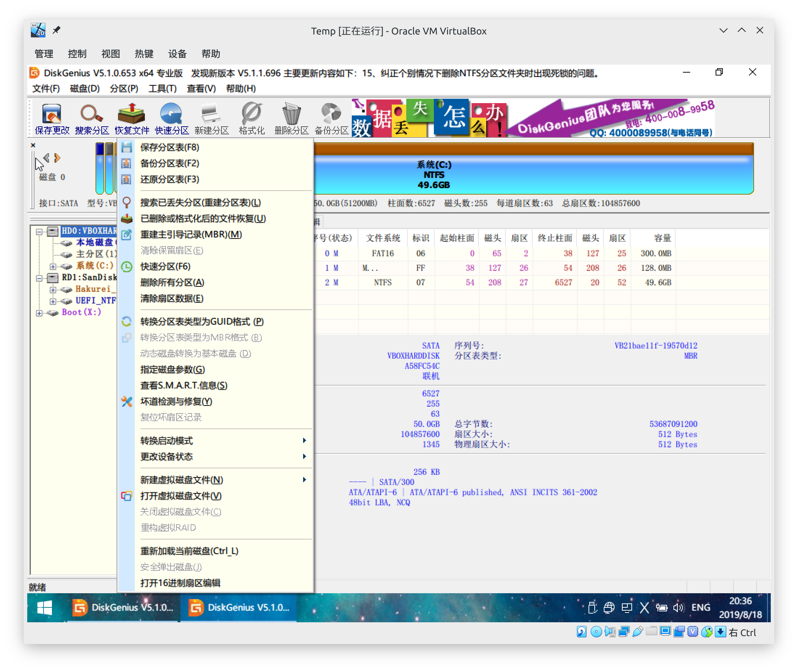Open VirtualBox 设备 menu
798x672 pixels.
click(177, 54)
